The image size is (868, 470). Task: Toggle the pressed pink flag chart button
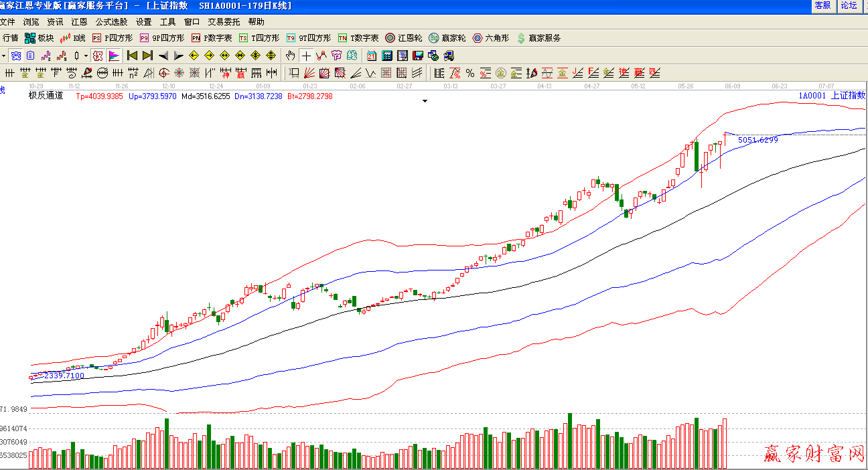click(x=114, y=56)
